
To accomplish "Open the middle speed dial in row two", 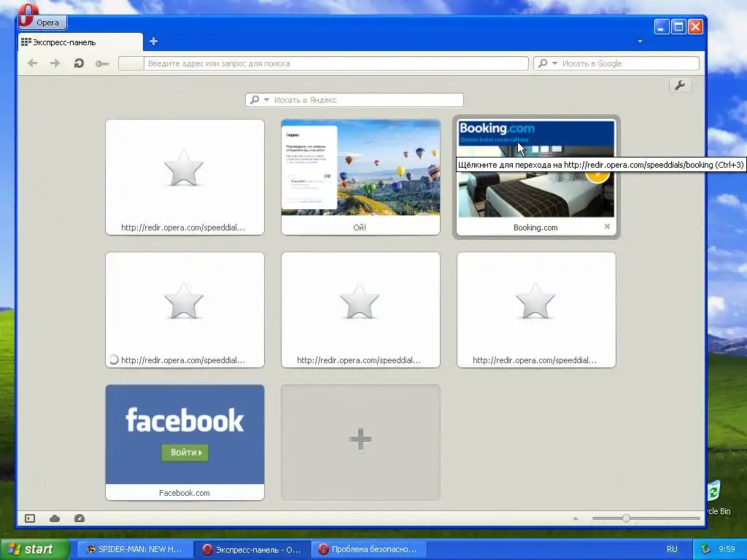I will coord(360,309).
